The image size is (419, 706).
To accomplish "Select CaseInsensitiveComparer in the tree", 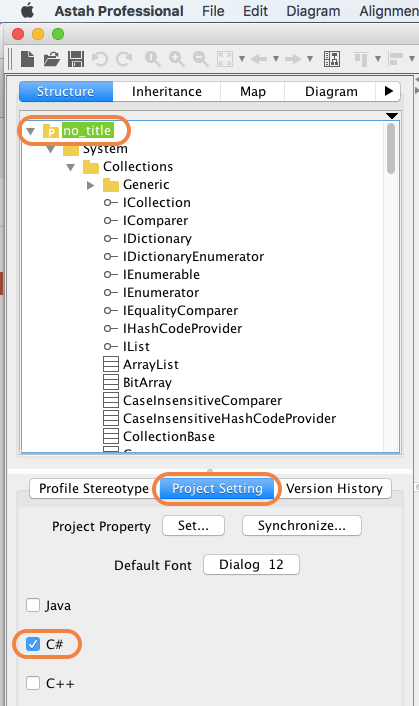I will point(203,400).
